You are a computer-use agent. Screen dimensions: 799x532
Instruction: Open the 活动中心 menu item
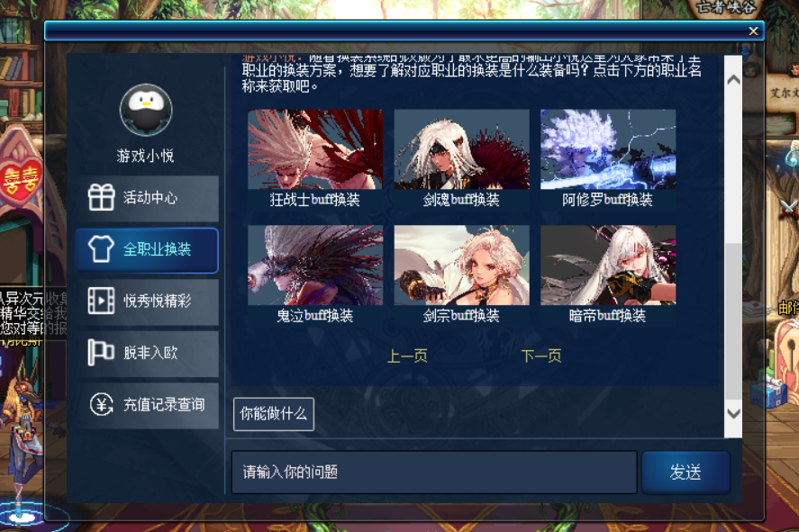(x=147, y=198)
